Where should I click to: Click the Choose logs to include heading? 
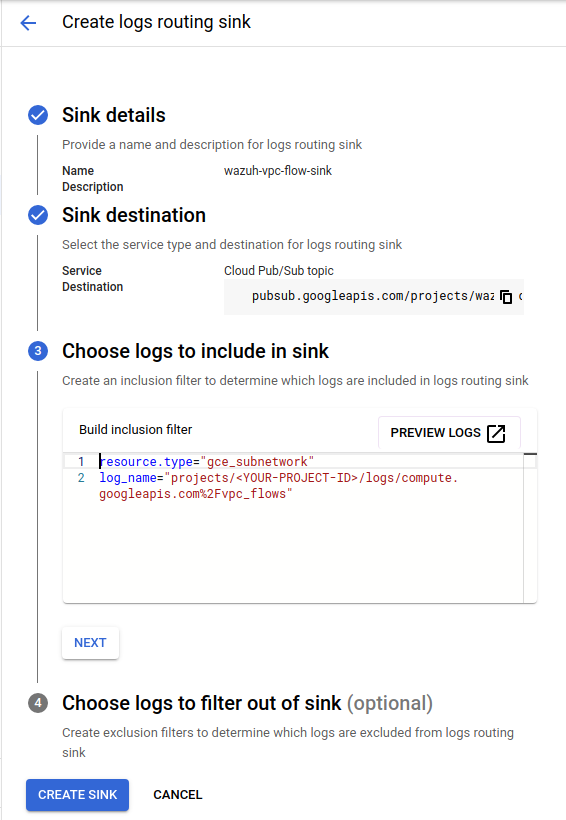[195, 351]
